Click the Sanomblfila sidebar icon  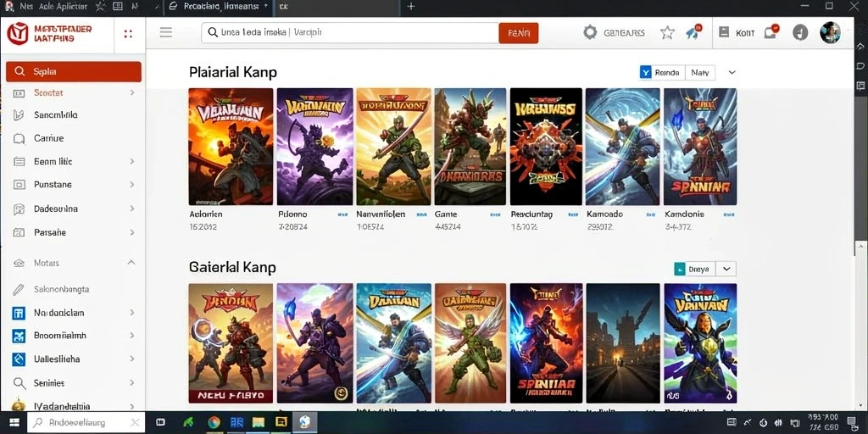click(19, 115)
